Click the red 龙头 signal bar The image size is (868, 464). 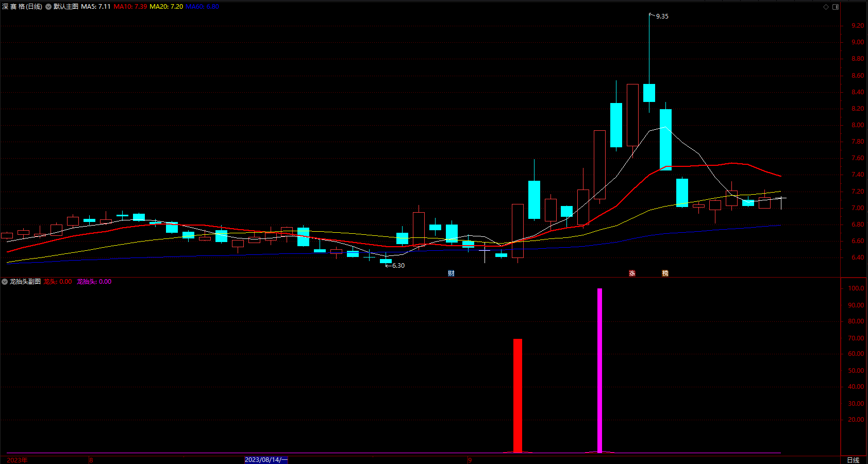tap(518, 396)
